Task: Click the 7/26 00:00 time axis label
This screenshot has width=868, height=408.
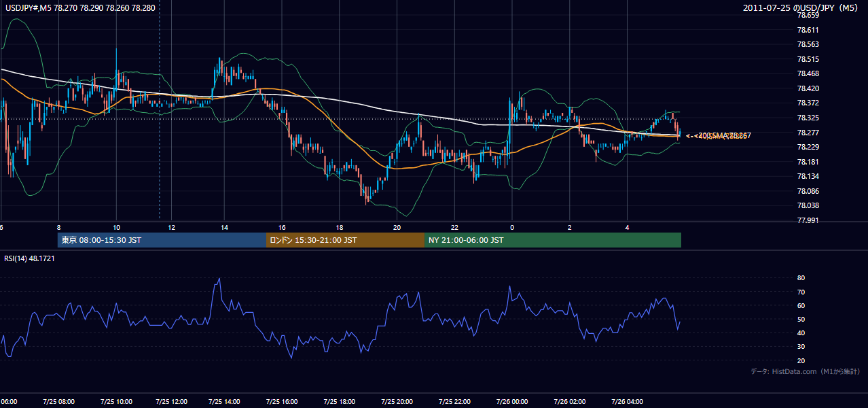Action: pyautogui.click(x=511, y=401)
